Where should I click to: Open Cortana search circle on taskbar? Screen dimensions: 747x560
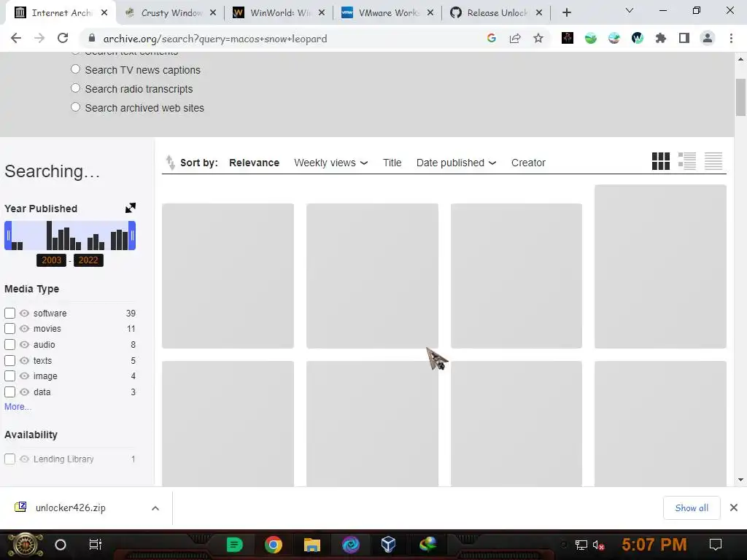click(61, 545)
